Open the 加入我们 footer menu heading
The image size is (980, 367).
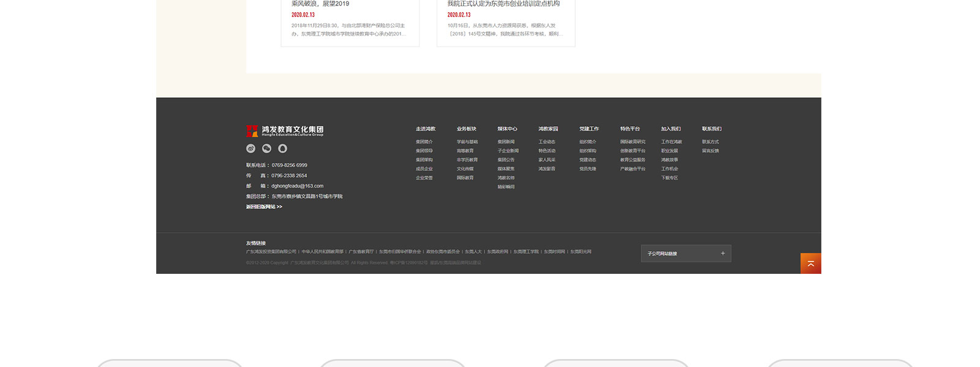671,129
